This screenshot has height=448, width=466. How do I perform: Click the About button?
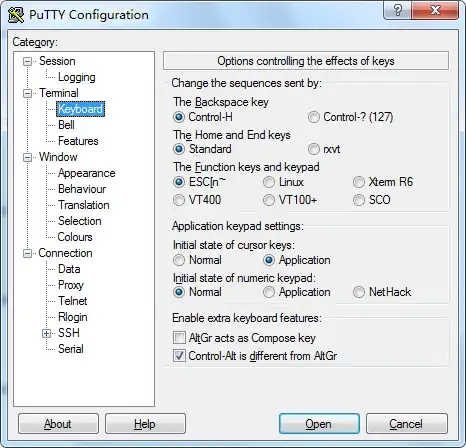click(x=58, y=424)
